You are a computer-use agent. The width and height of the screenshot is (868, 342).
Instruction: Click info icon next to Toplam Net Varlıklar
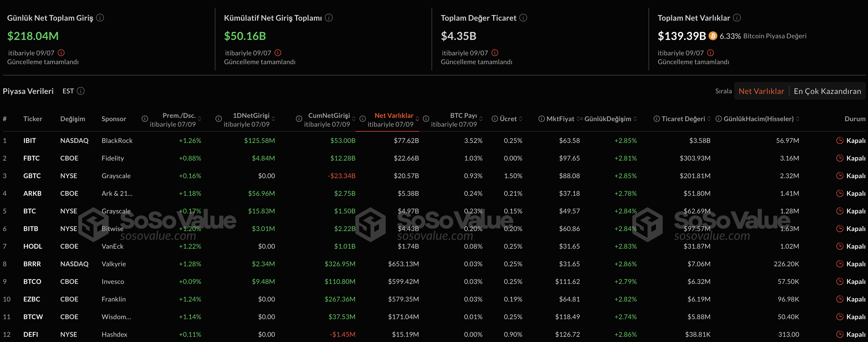(737, 18)
